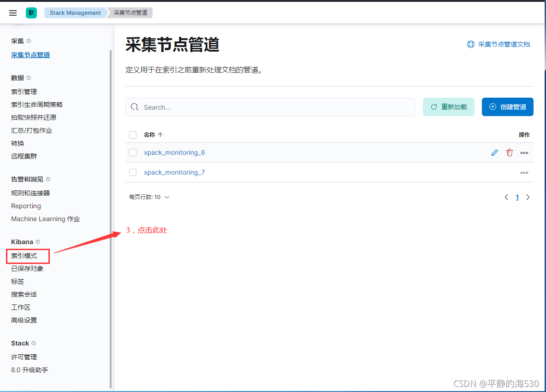Viewport: 546px width, 392px height.
Task: Open Reporting in sidebar
Action: pyautogui.click(x=26, y=206)
